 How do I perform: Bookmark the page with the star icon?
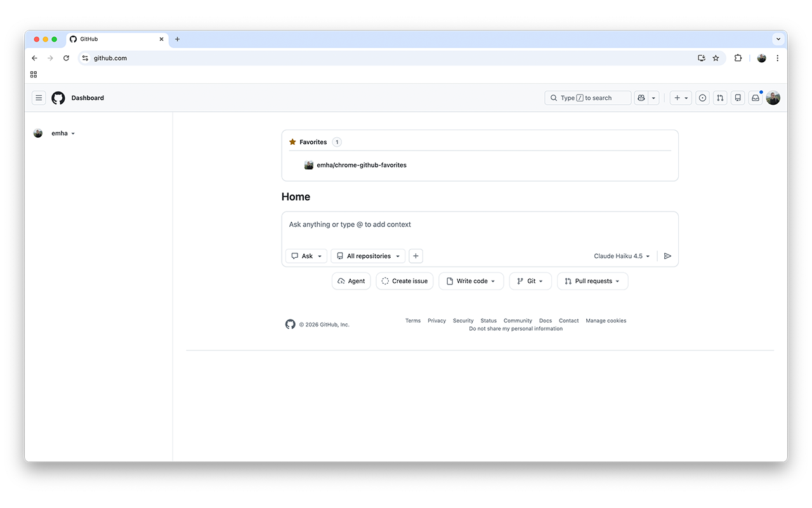coord(716,58)
